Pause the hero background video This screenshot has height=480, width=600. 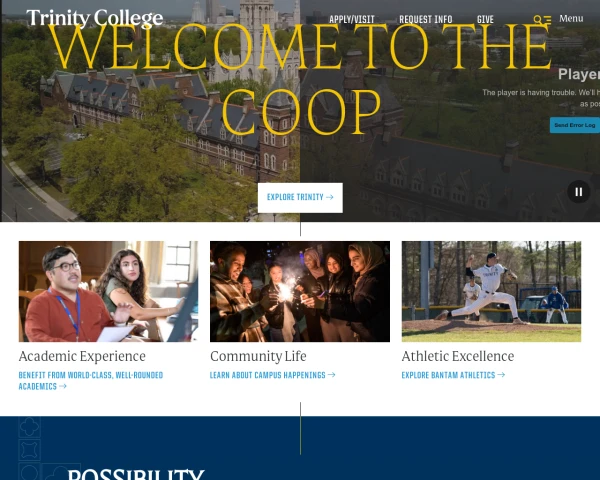click(x=579, y=192)
